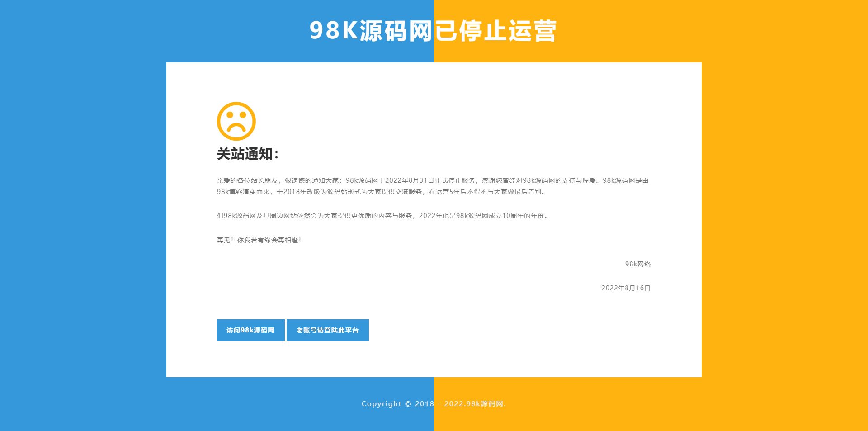868x431 pixels.
Task: Click the 98k网络 signature text
Action: (638, 264)
